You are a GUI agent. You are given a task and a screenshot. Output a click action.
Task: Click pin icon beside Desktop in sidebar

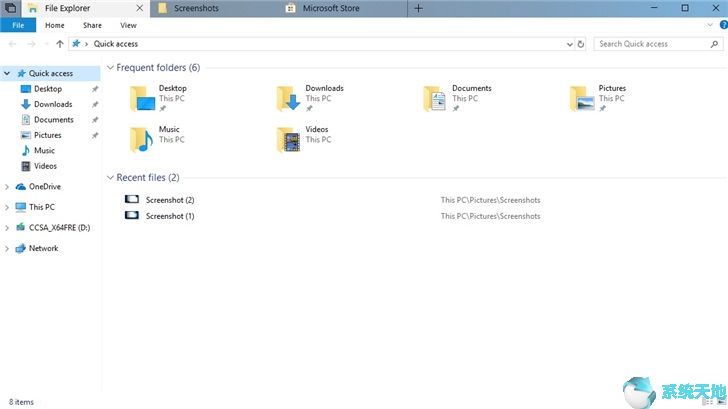95,89
